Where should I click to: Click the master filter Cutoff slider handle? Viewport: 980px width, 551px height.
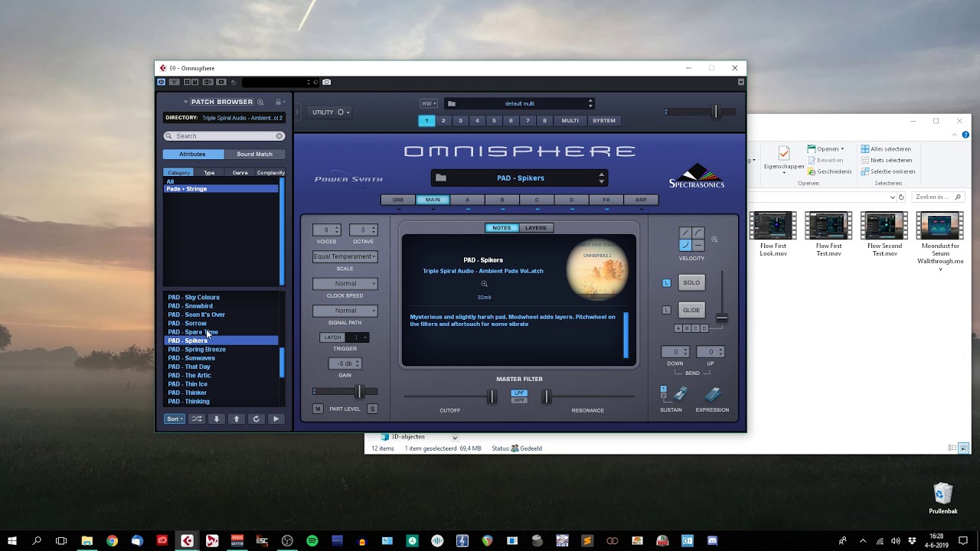coord(492,396)
